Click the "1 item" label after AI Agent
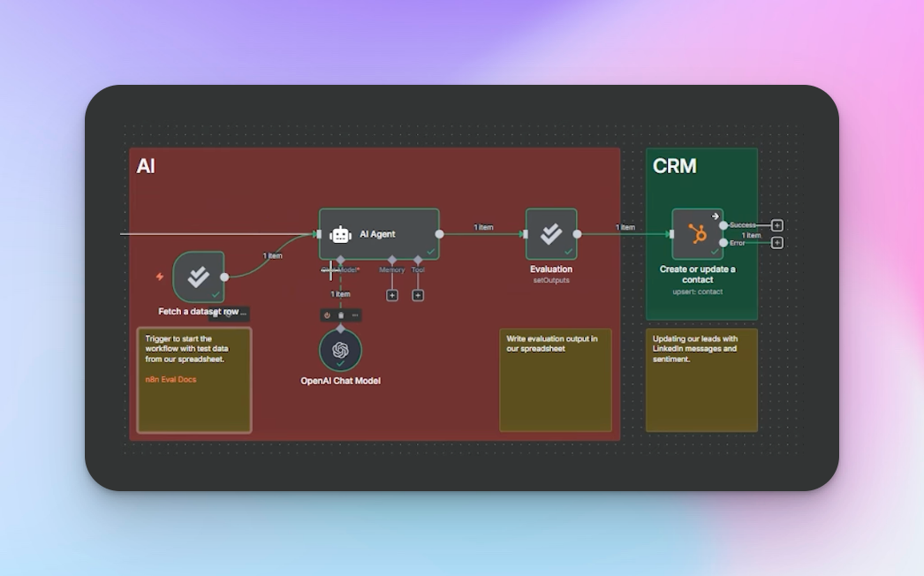 click(483, 227)
